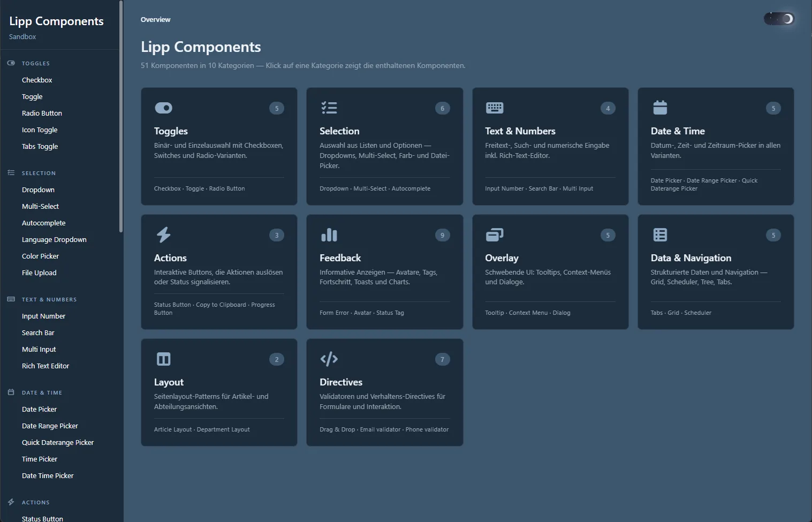
Task: Click the sidebar Text & Numbers keyboard icon
Action: [x=11, y=299]
